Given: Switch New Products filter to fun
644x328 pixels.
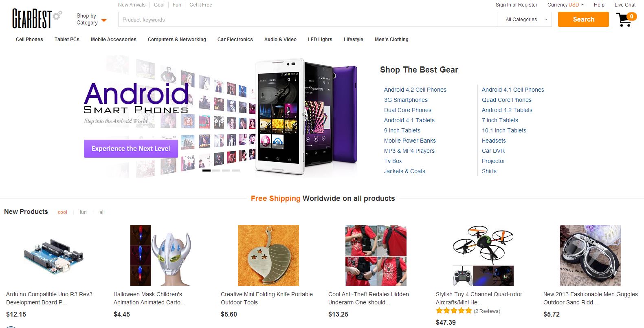Looking at the screenshot, I should [83, 212].
